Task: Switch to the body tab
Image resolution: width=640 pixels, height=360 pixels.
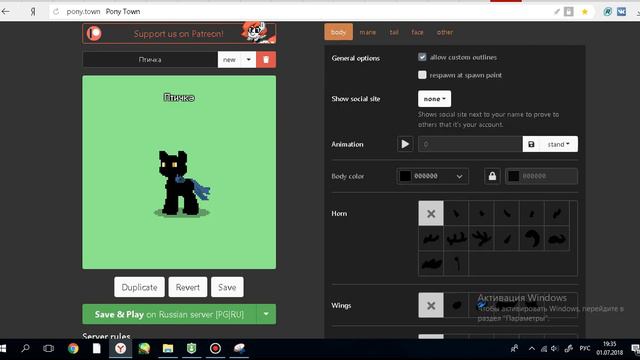Action: click(x=338, y=32)
